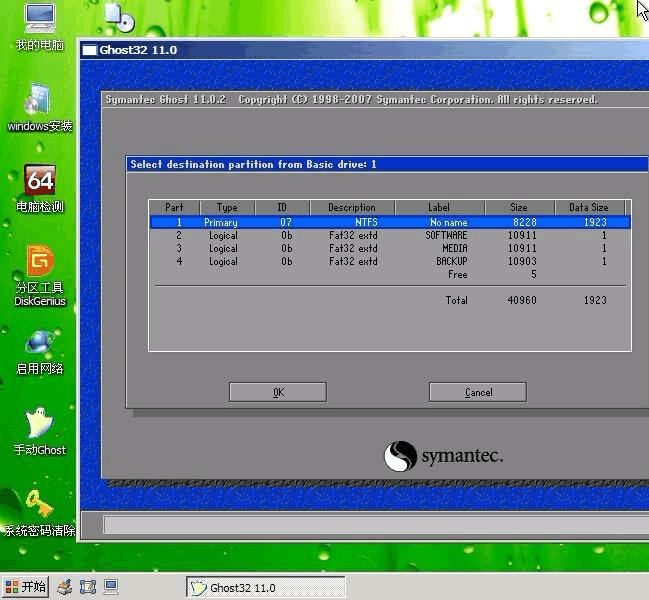
Task: Click the Cancel button
Action: pyautogui.click(x=478, y=392)
